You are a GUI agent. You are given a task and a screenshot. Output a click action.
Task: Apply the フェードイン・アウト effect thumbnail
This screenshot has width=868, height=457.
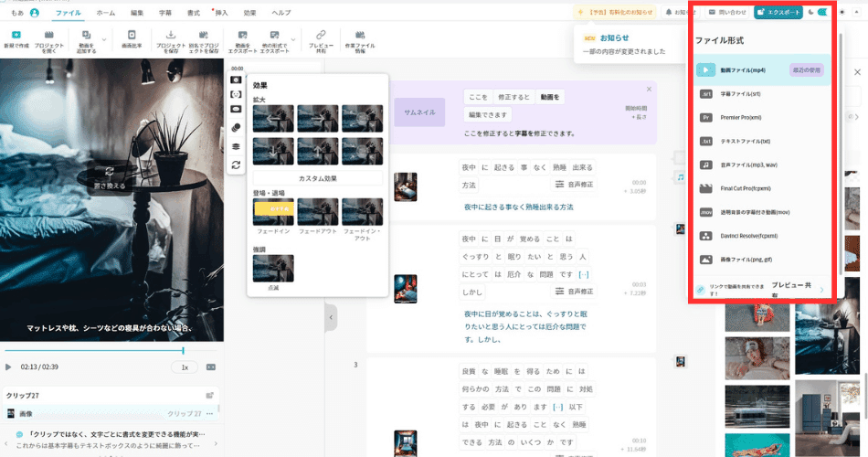[362, 212]
